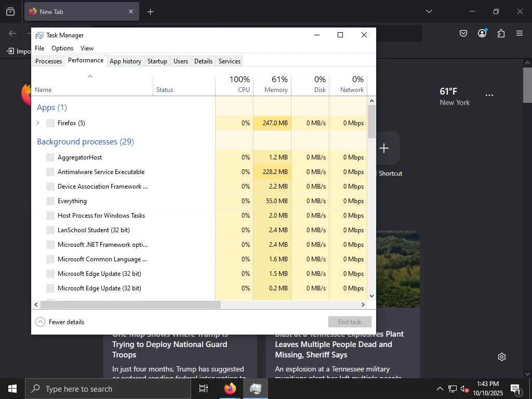Click the Task Manager title bar icon

pos(39,35)
